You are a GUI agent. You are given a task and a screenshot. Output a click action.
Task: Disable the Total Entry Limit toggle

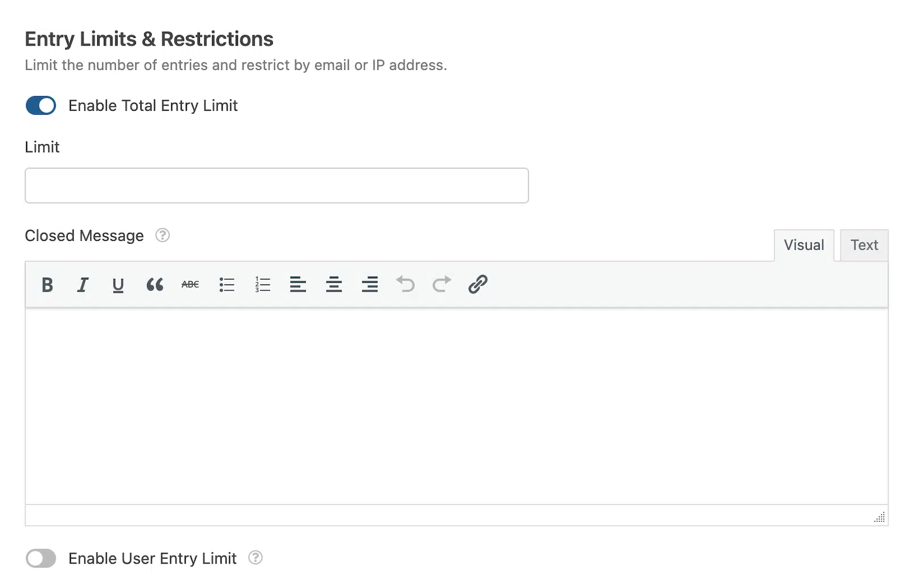41,106
